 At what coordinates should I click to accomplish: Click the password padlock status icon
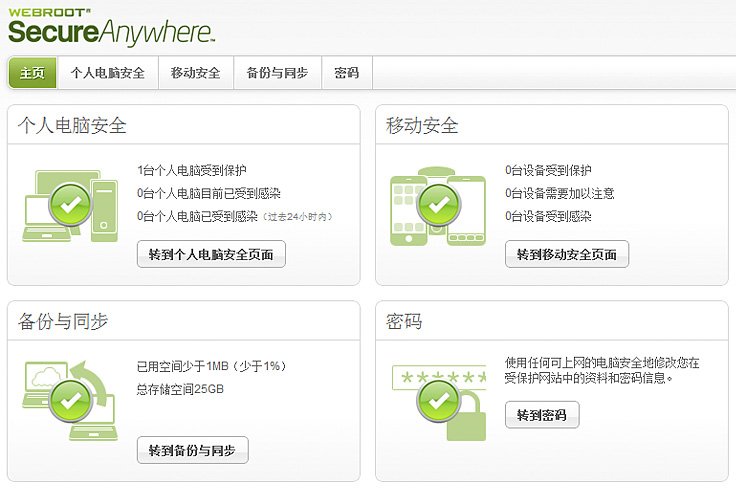[439, 402]
